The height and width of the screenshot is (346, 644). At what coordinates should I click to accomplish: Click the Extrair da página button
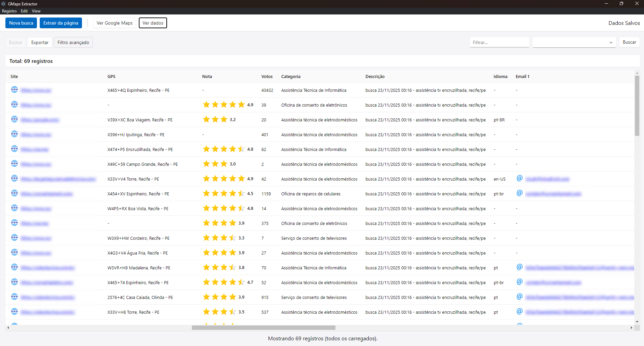click(61, 23)
